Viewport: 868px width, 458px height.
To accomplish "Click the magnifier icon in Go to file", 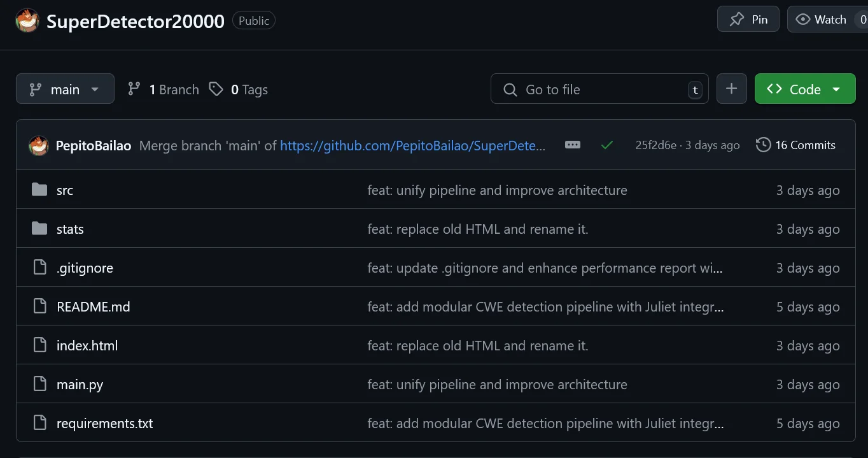I will click(510, 90).
